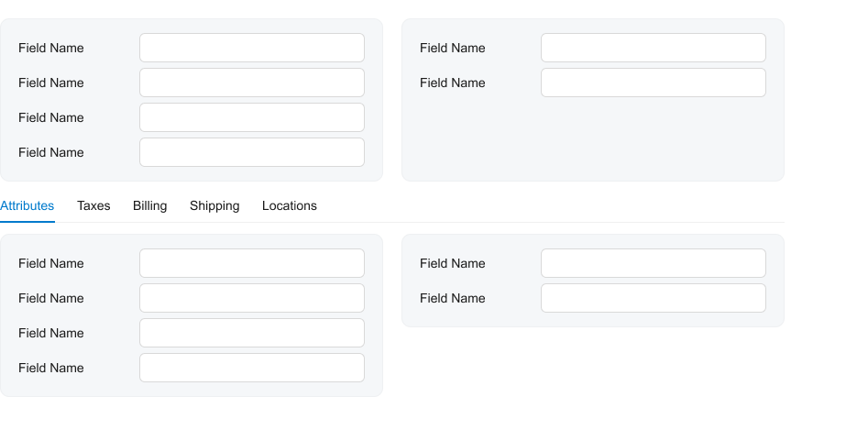Click the last Field Name label in the lower-right panel
This screenshot has width=868, height=441.
453,298
